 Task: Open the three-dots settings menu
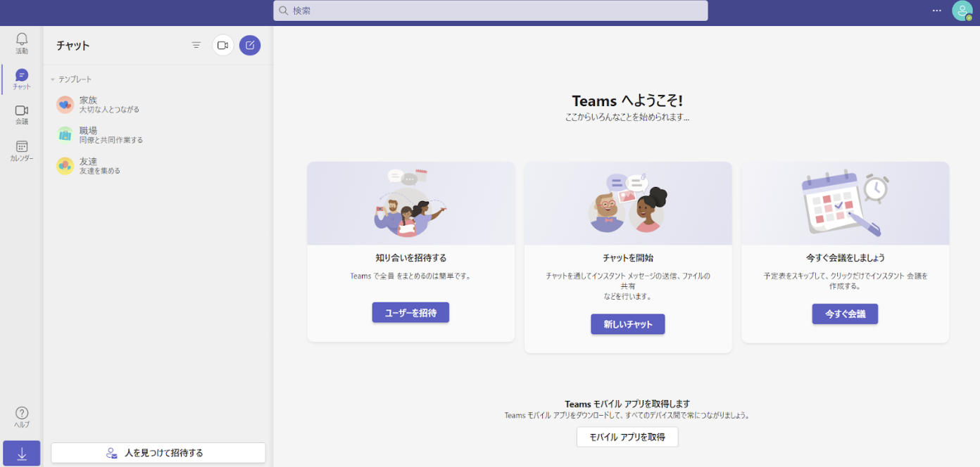coord(936,11)
